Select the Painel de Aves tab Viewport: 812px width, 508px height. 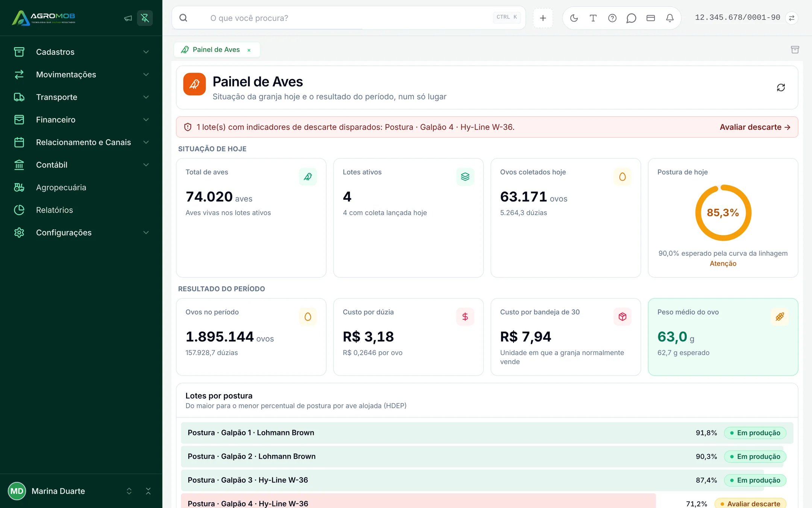coord(216,50)
